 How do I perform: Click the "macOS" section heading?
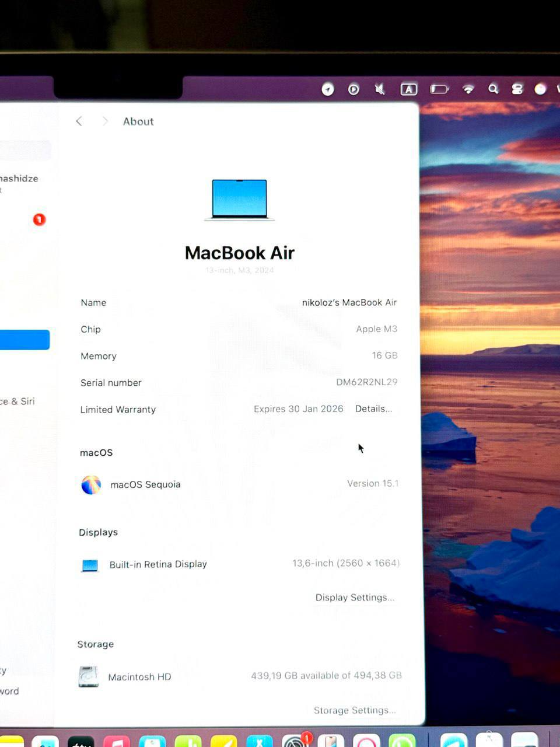click(x=96, y=453)
